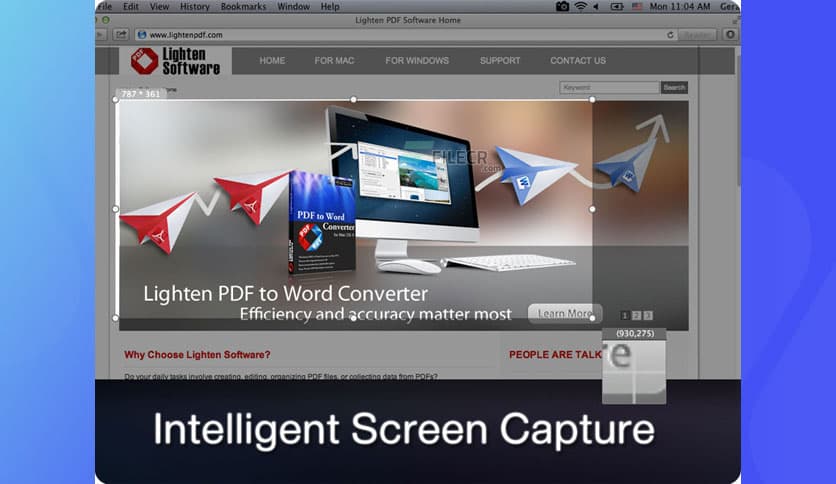Image resolution: width=836 pixels, height=484 pixels.
Task: Open the Edit menu
Action: point(131,6)
